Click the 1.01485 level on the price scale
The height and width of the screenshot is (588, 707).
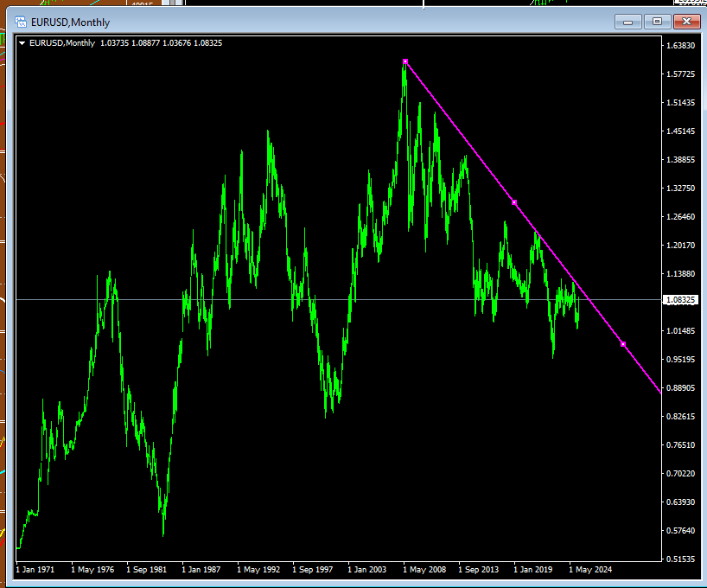pos(680,331)
